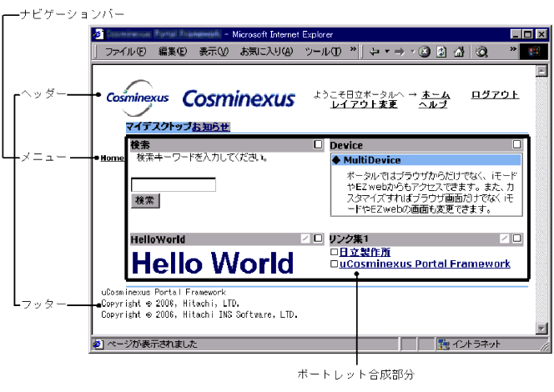Open the 日立製作所 link
The height and width of the screenshot is (392, 554).
365,252
